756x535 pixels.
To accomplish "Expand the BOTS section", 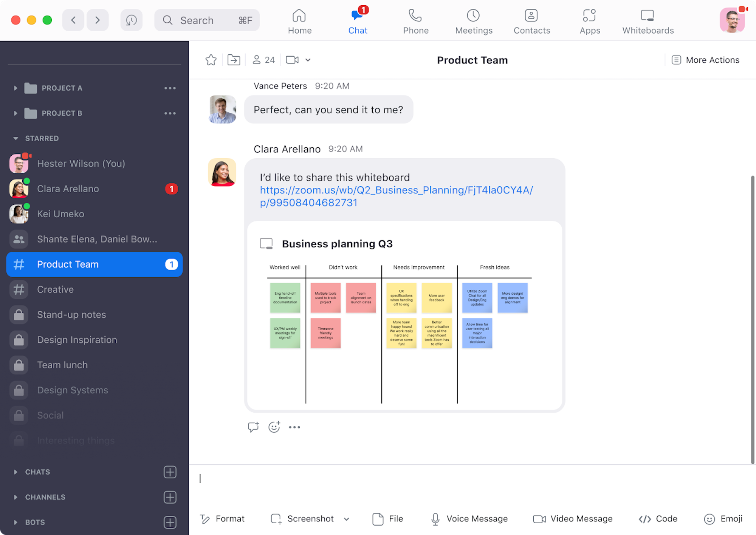I will [x=16, y=522].
